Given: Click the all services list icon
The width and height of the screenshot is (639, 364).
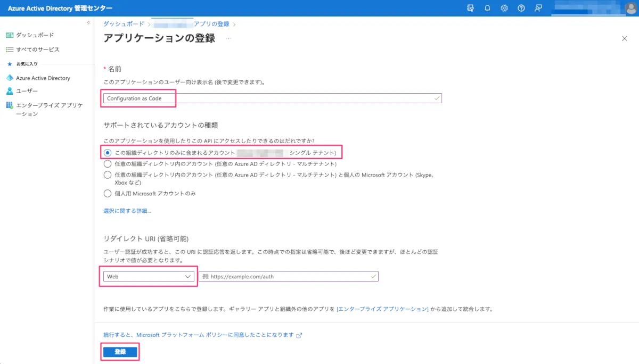Looking at the screenshot, I should point(9,49).
